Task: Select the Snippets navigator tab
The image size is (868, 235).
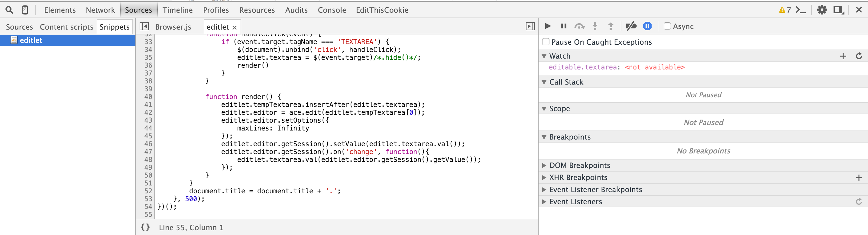Action: (115, 27)
